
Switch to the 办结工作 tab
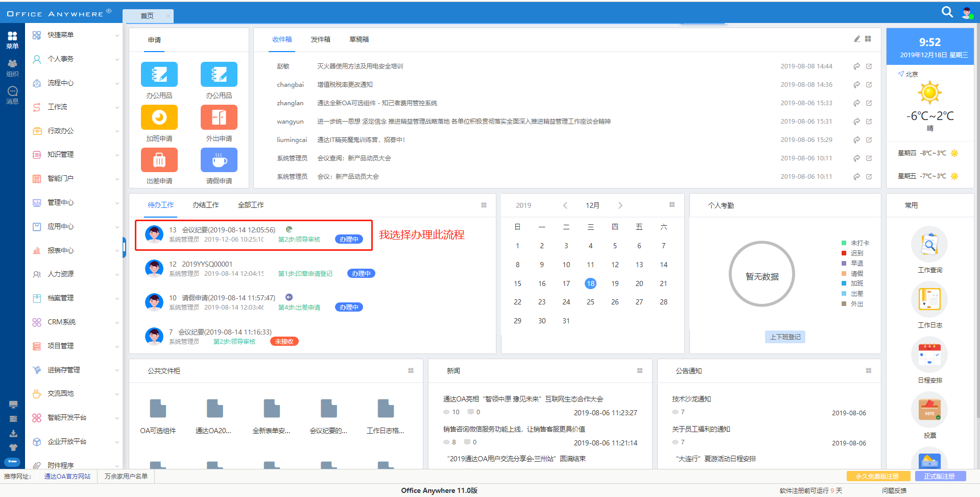pyautogui.click(x=205, y=205)
